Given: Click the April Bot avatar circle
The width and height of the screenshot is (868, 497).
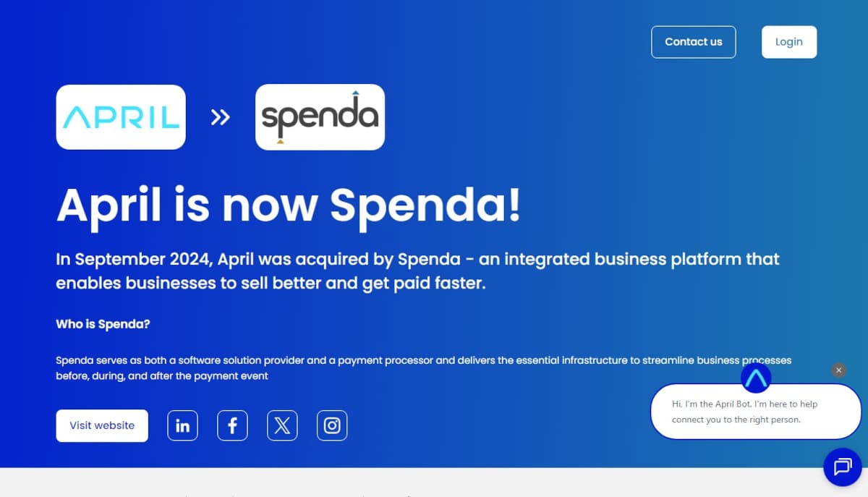Looking at the screenshot, I should point(756,378).
